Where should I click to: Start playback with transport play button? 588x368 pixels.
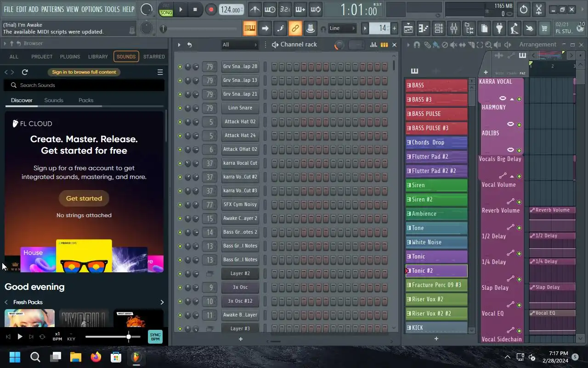[x=181, y=9]
